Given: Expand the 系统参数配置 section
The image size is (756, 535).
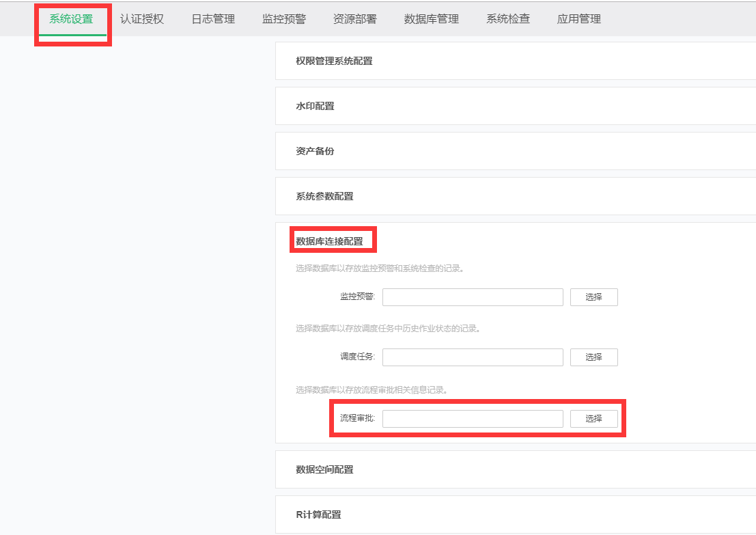Looking at the screenshot, I should 324,196.
